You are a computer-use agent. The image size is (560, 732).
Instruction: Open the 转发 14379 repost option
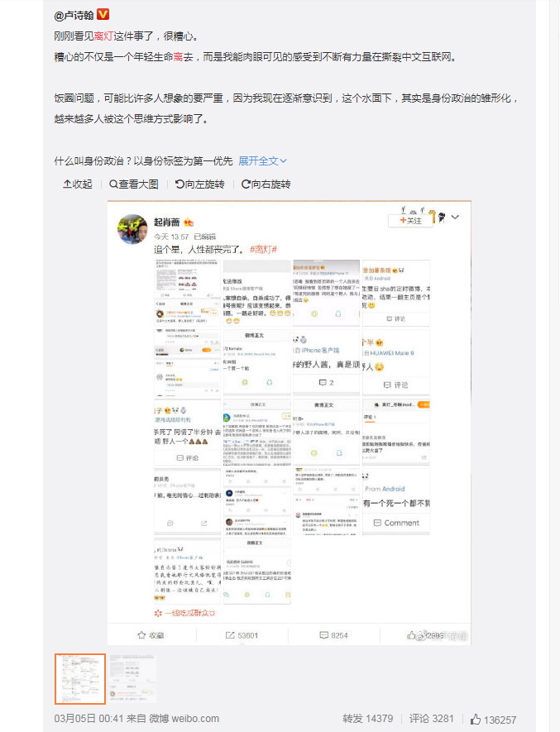367,719
